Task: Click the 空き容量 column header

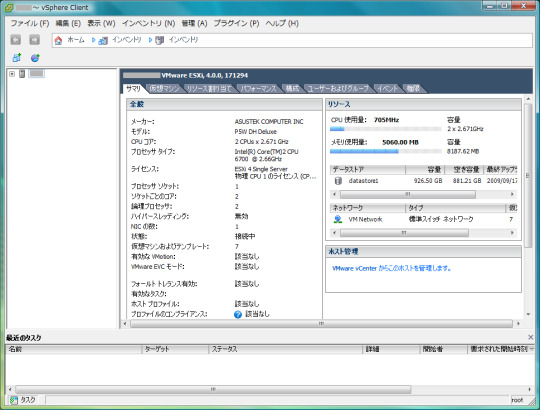Action: click(x=464, y=169)
